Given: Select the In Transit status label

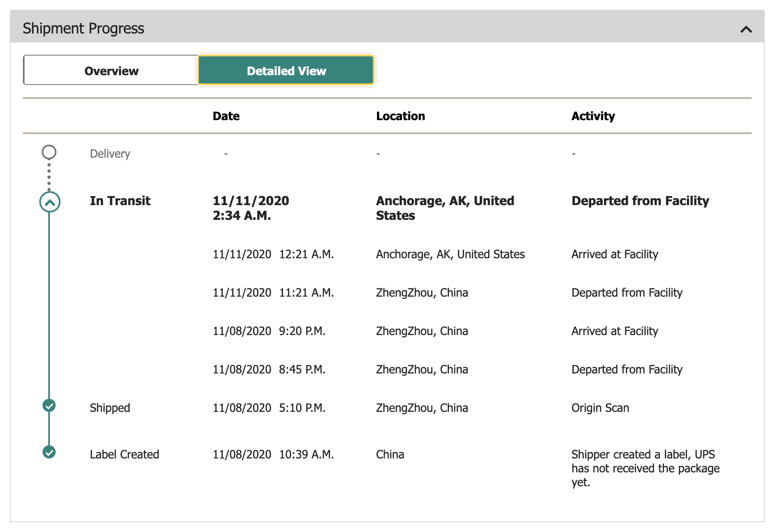Looking at the screenshot, I should pyautogui.click(x=120, y=201).
